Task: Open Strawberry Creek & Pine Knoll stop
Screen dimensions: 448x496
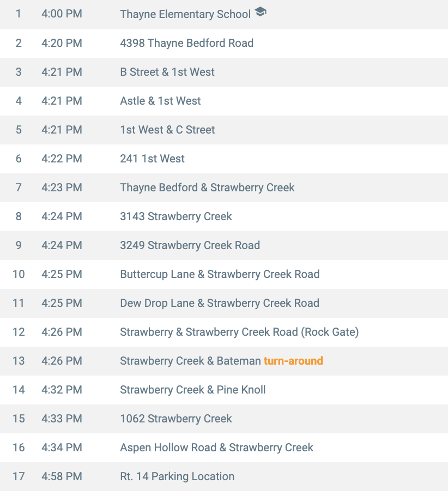Action: 193,390
